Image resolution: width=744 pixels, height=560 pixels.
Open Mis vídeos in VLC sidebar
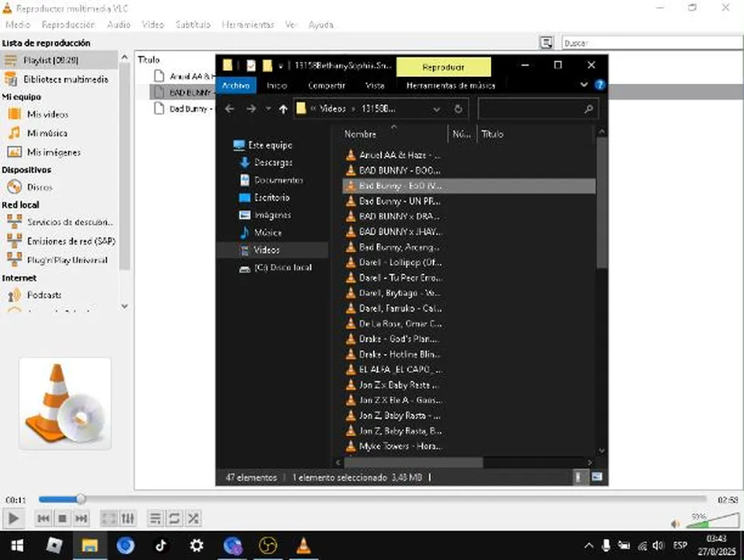point(47,114)
